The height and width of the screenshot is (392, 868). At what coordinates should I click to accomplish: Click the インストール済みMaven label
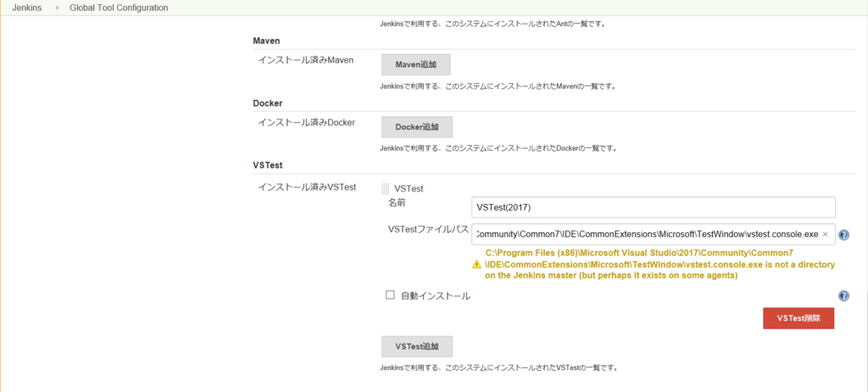pyautogui.click(x=305, y=60)
